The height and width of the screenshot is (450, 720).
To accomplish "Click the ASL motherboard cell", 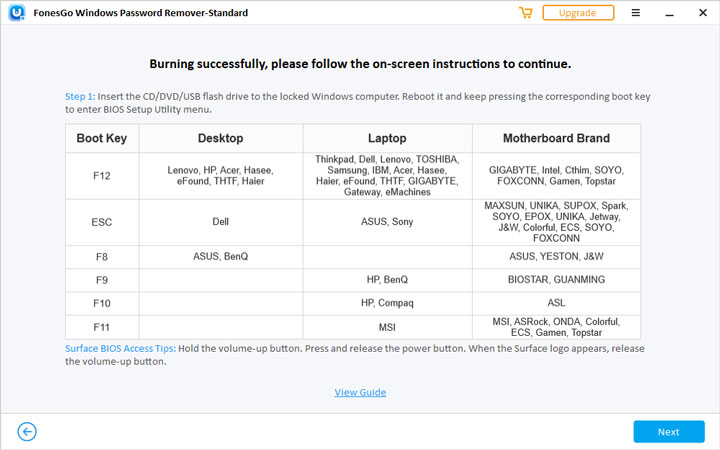I will [x=556, y=304].
